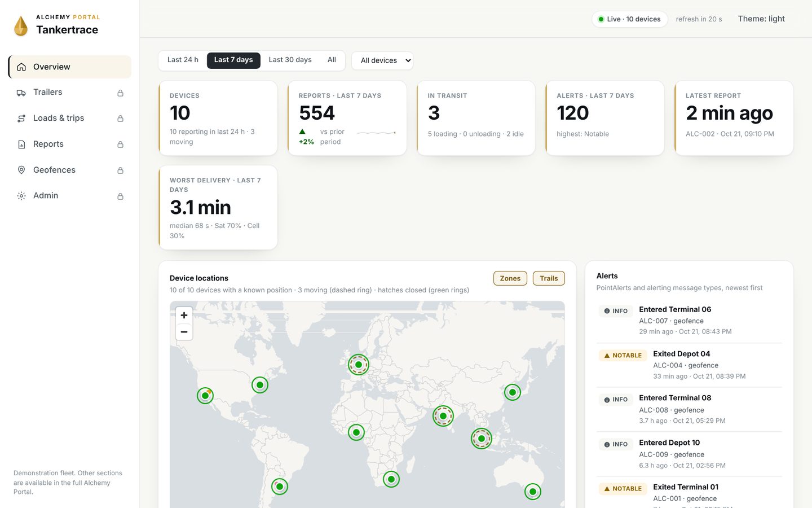Open the Loads & trips section

[70, 119]
